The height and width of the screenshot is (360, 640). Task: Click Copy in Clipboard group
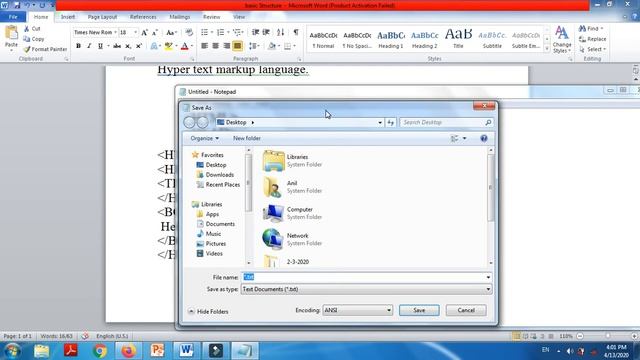coord(34,39)
